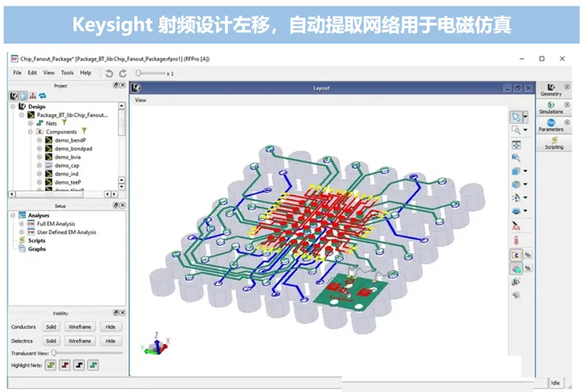Hide the Conductors
This screenshot has height=392, width=582.
[110, 327]
